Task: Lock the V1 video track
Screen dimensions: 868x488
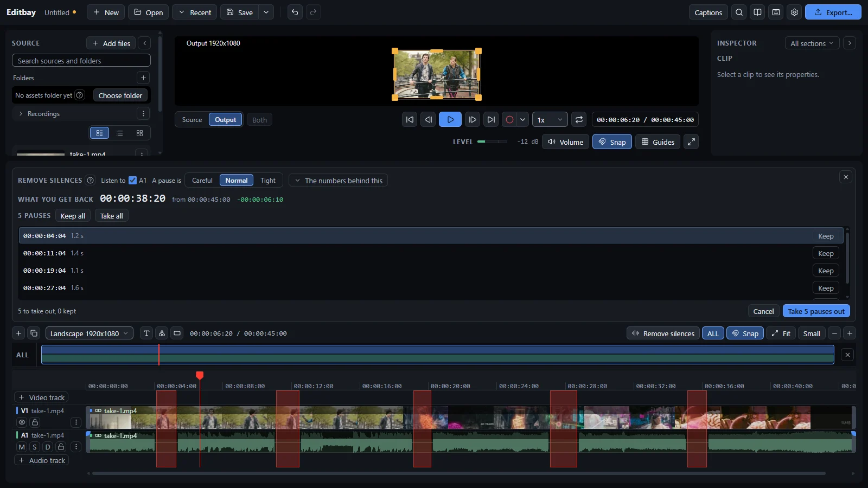Action: [x=35, y=422]
